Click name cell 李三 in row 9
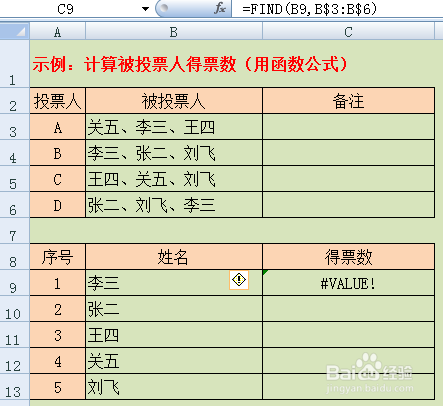 [x=174, y=283]
